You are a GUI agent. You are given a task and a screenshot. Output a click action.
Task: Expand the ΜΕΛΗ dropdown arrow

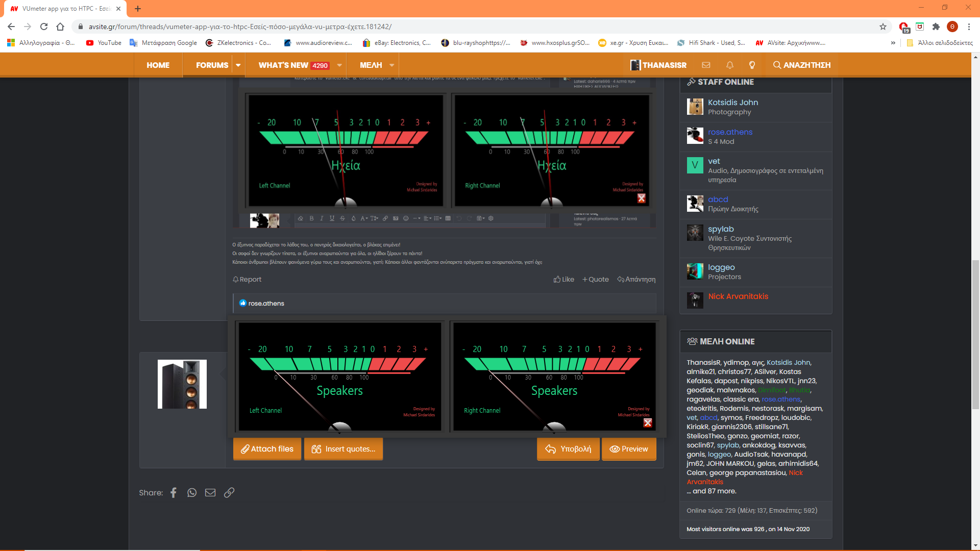(x=392, y=65)
